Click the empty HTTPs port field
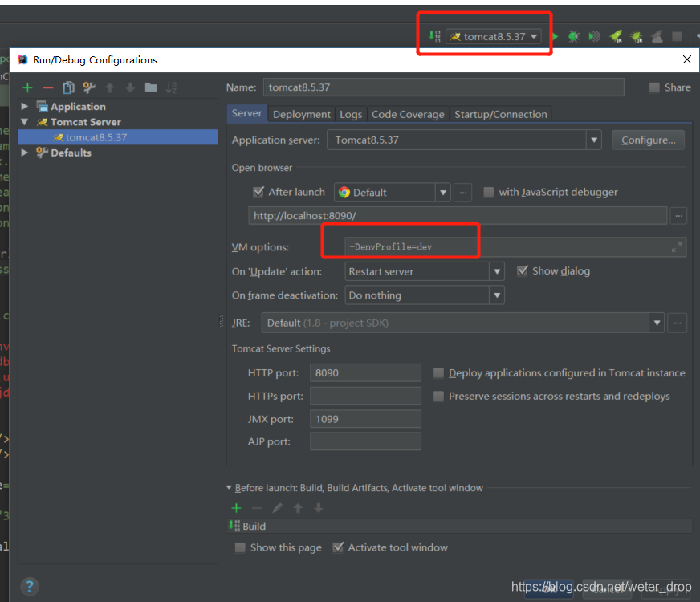This screenshot has width=700, height=602. pyautogui.click(x=365, y=397)
